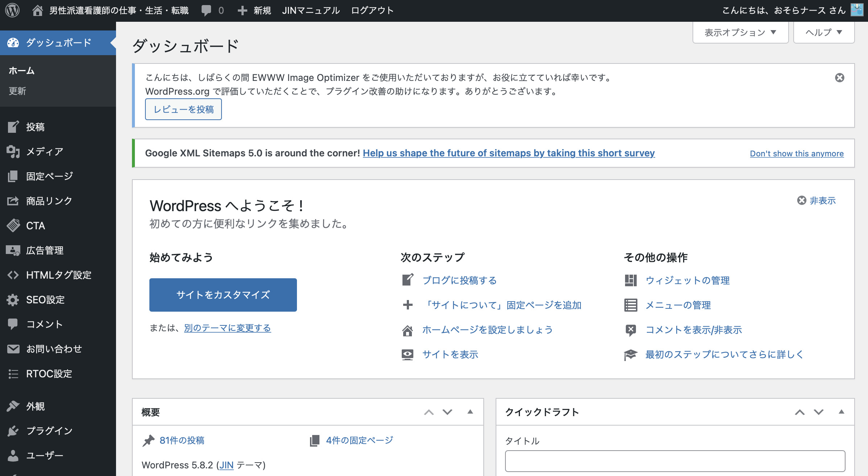Move 概要 panel up with arrow

(x=429, y=412)
